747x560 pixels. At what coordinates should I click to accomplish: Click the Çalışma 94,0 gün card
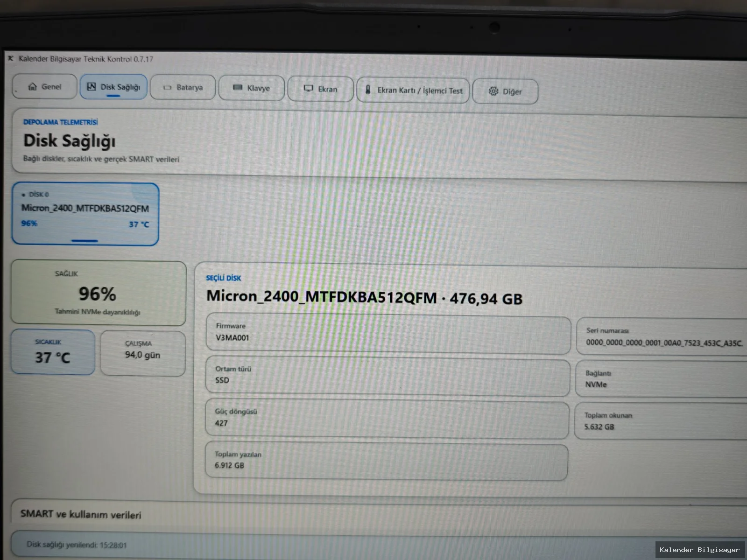[143, 353]
